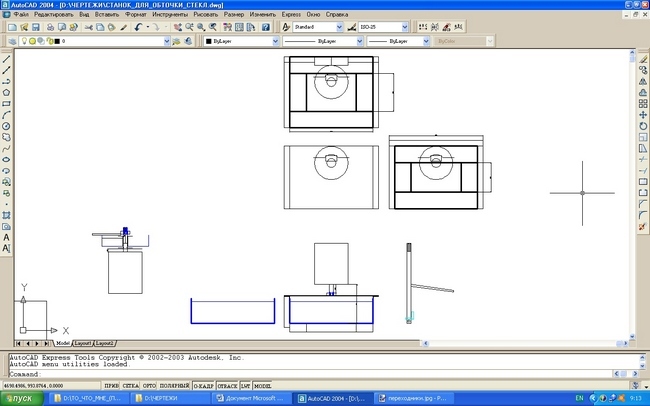The height and width of the screenshot is (406, 650).
Task: Open the Properties palette icon
Action: point(227,27)
